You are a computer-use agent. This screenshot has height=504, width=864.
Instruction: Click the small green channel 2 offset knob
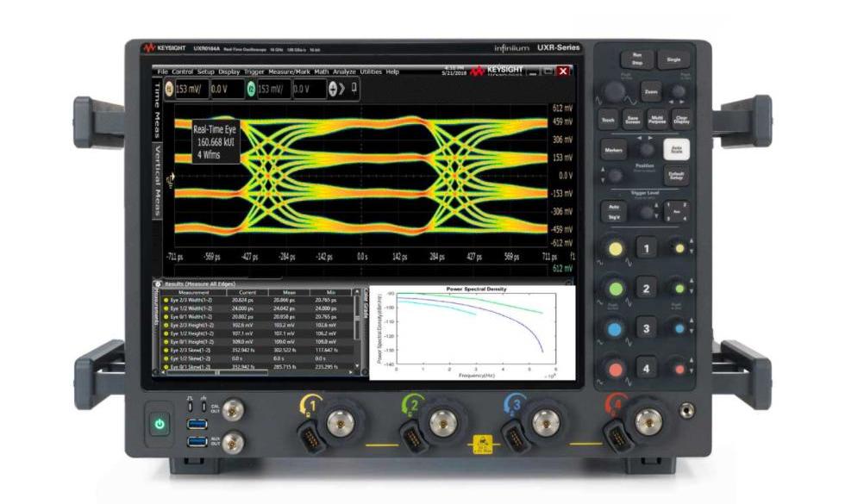click(x=679, y=289)
